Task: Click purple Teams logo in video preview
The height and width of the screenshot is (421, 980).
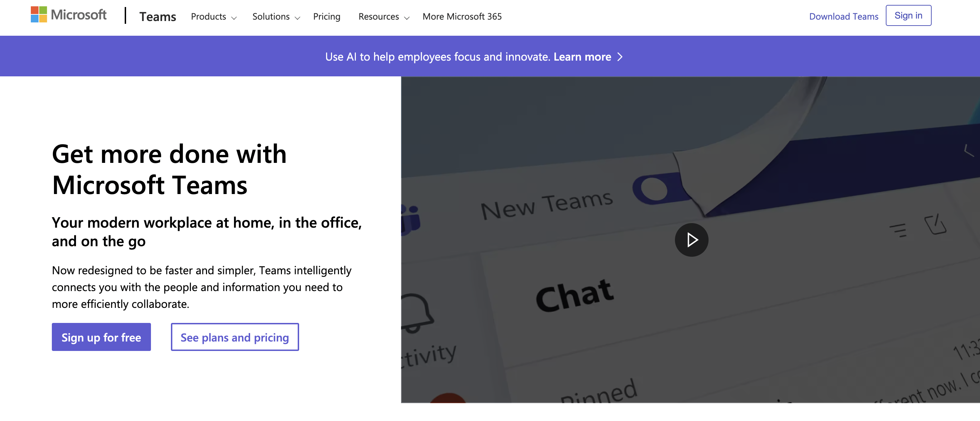Action: click(411, 220)
